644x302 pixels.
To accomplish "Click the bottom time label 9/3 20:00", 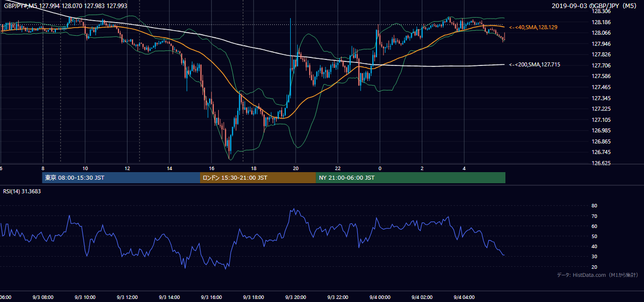I will pyautogui.click(x=295, y=297).
